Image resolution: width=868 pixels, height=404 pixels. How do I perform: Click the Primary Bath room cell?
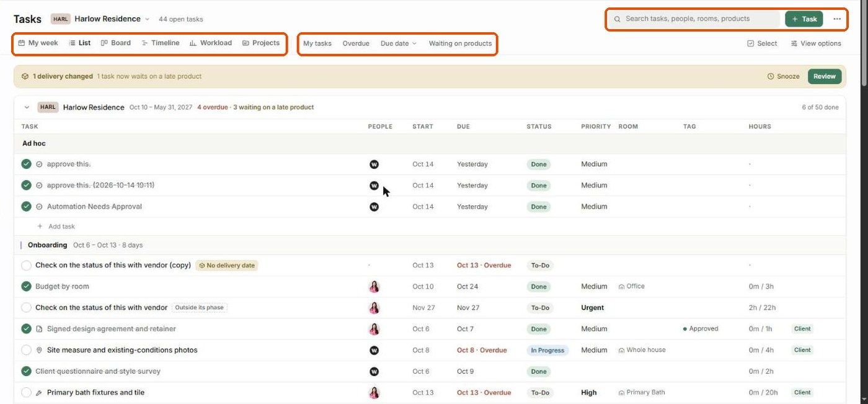(x=642, y=392)
